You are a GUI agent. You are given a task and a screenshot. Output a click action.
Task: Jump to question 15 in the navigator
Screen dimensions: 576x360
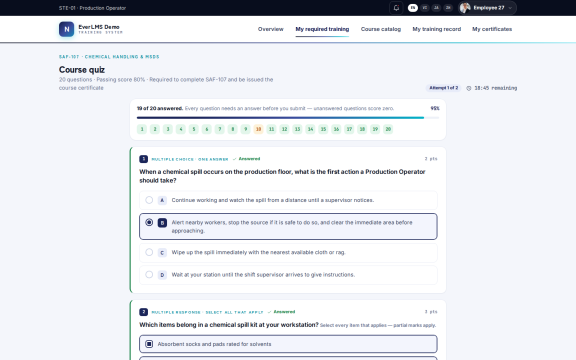(323, 129)
